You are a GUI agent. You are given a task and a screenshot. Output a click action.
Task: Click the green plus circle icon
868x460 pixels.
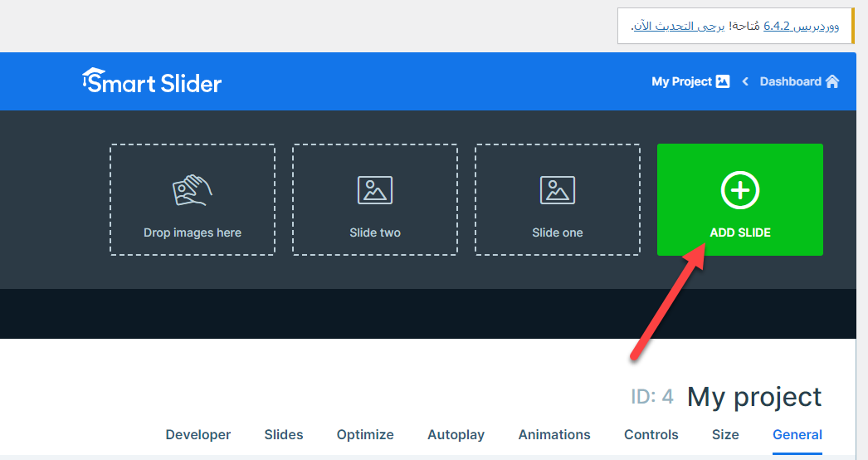tap(739, 191)
